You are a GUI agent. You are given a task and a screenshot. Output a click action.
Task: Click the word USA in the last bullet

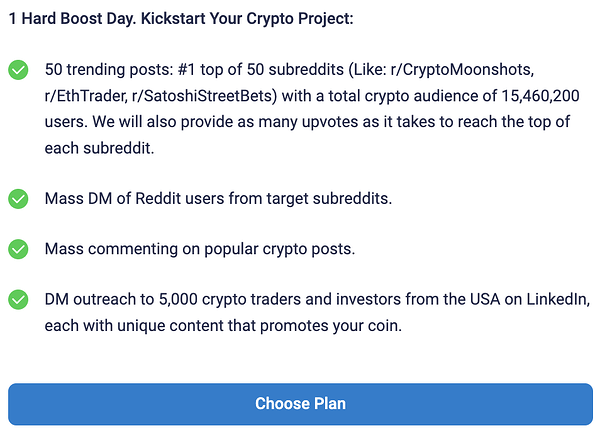coord(485,299)
